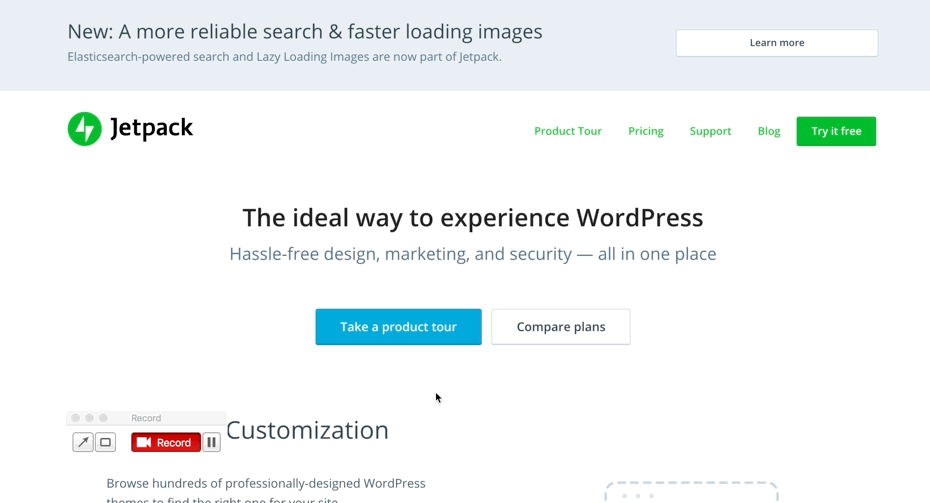Click the banner headline about reliable search
This screenshot has height=503, width=930.
(x=305, y=31)
